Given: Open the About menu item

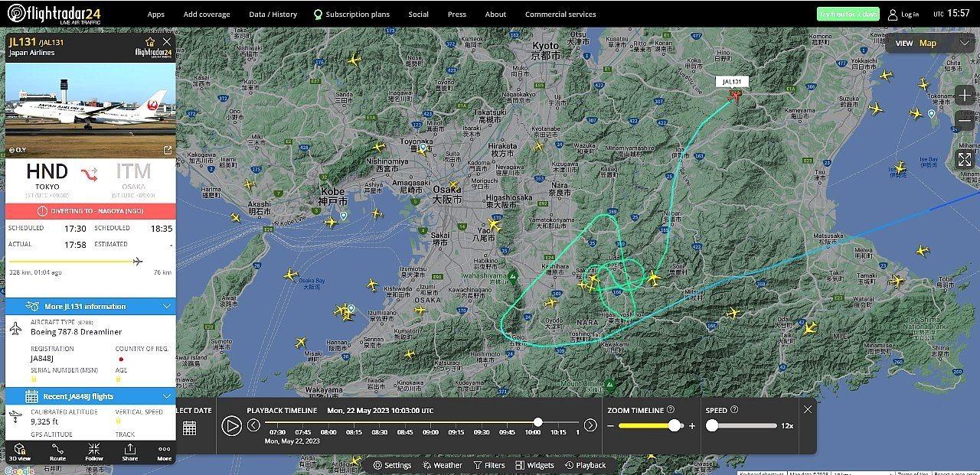Looking at the screenshot, I should (495, 14).
